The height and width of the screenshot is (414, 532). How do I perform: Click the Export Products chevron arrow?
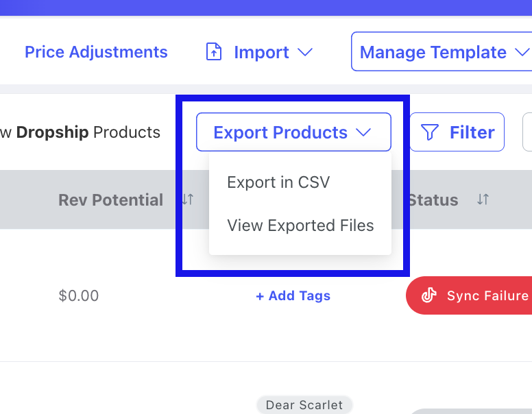click(363, 132)
